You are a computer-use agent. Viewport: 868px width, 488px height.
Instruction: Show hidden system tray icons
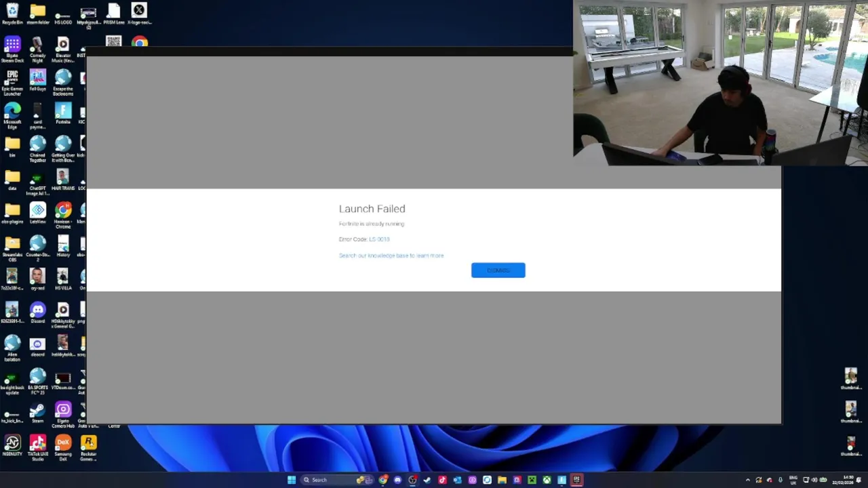tap(748, 480)
